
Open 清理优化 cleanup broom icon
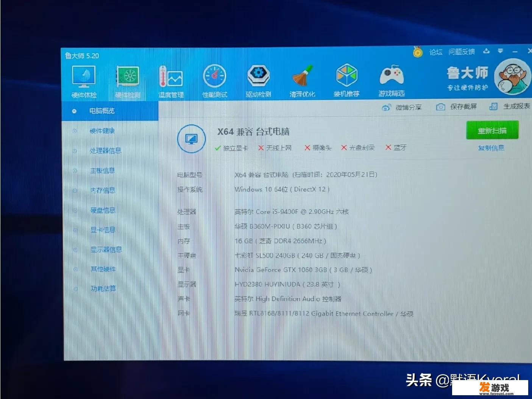click(x=302, y=81)
